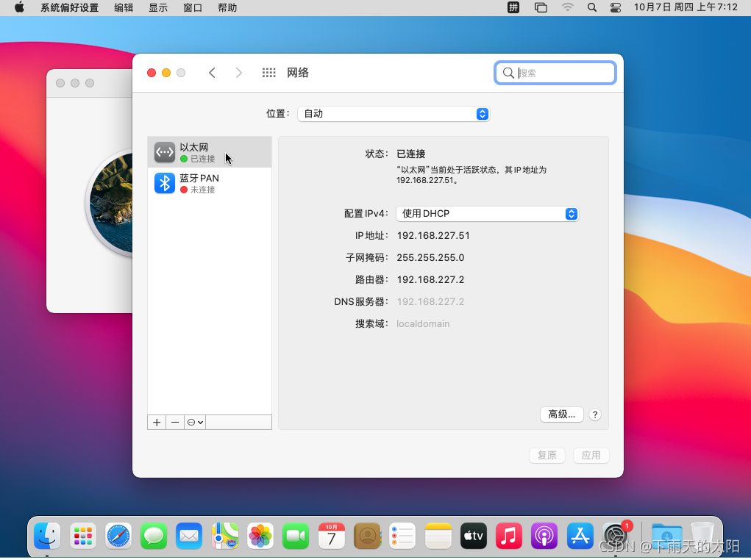This screenshot has height=560, width=751.
Task: Open the 位置 自动 dropdown
Action: (394, 114)
